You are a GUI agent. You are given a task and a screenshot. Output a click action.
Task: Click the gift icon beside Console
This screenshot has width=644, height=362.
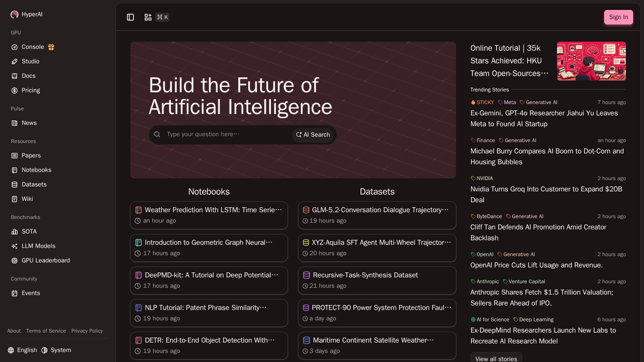pyautogui.click(x=51, y=47)
